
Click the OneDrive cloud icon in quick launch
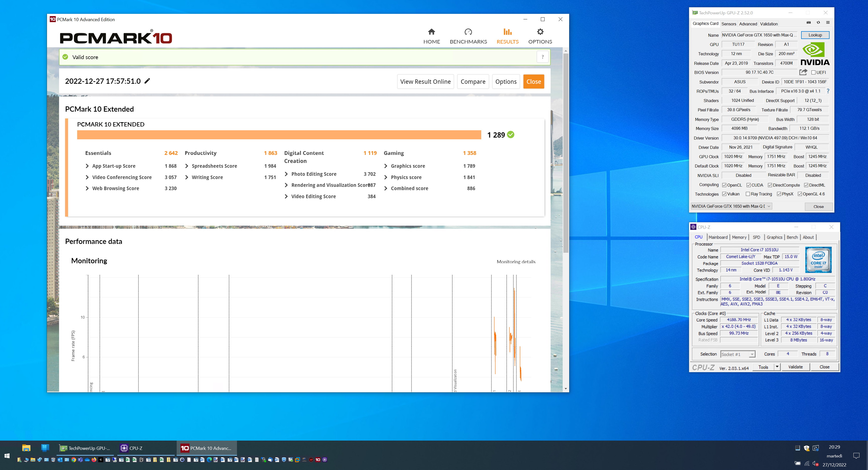[87, 459]
